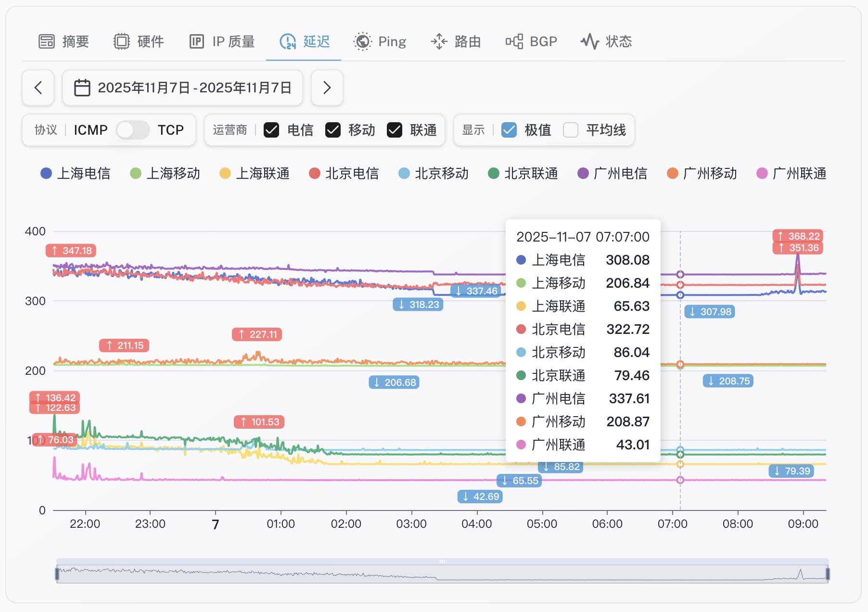Go to previous date with left chevron
The width and height of the screenshot is (868, 612).
click(x=38, y=88)
